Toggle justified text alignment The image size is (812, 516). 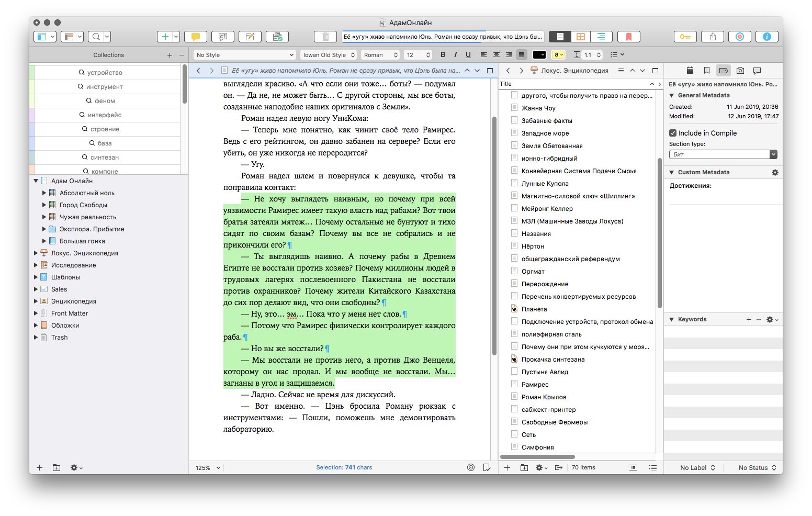pos(521,55)
